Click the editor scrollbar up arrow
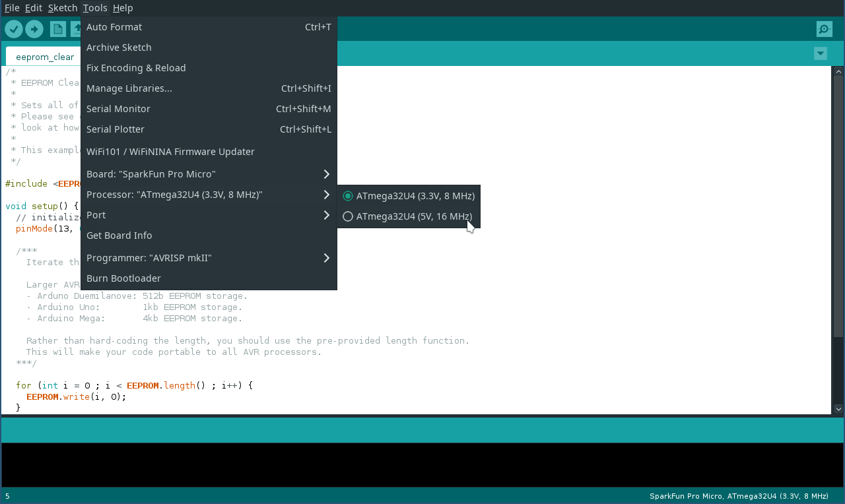Screen dimensions: 845x504 [x=838, y=71]
